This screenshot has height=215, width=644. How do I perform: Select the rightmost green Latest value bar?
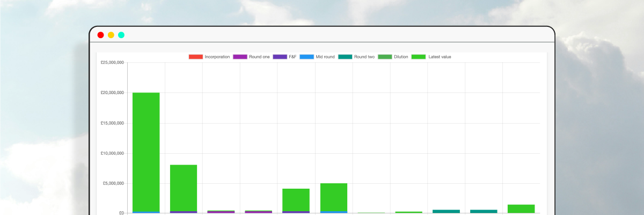(x=521, y=209)
